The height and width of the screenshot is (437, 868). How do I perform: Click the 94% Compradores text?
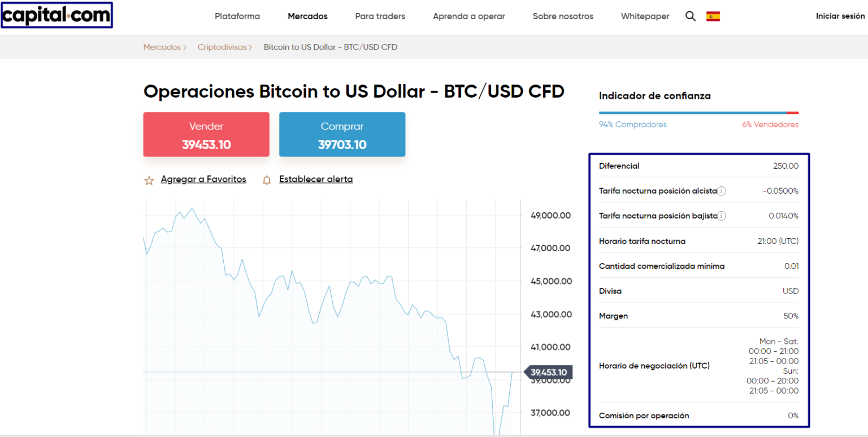click(633, 125)
